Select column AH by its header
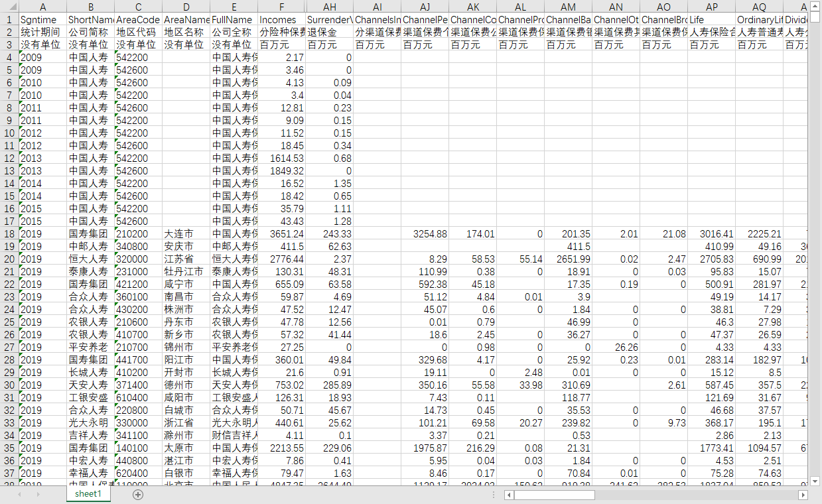This screenshot has height=504, width=822. [330, 7]
